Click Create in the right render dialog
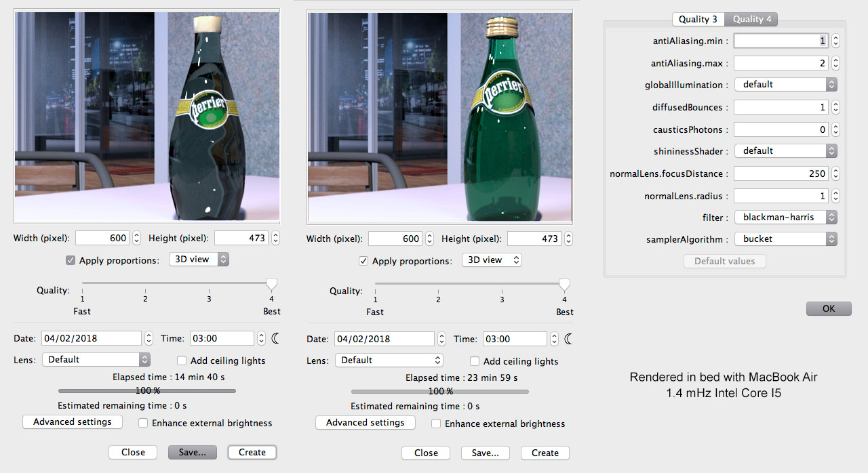 545,453
